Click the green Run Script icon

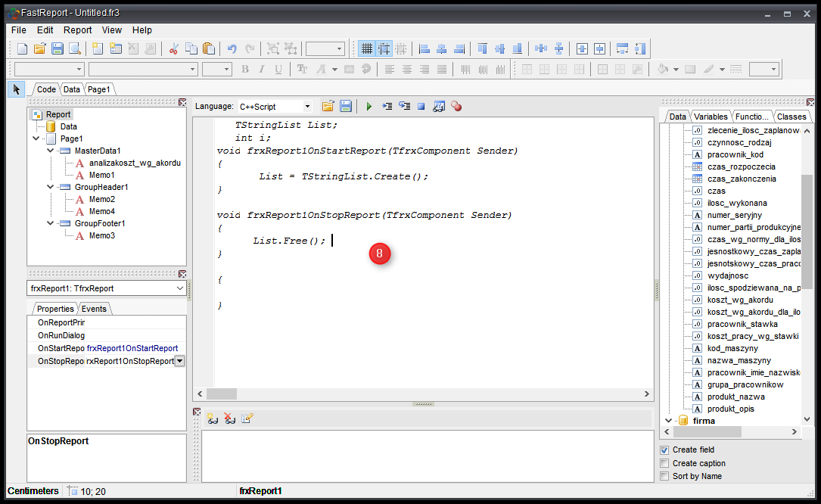click(x=369, y=107)
